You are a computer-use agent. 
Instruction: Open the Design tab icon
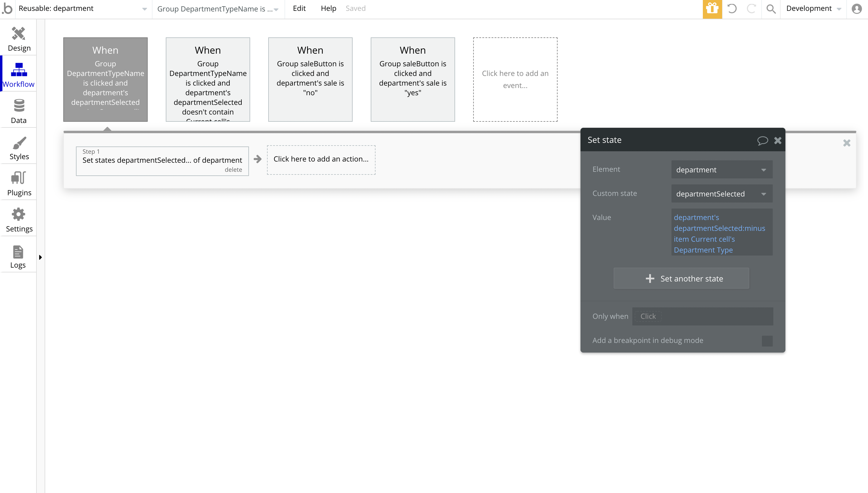19,34
